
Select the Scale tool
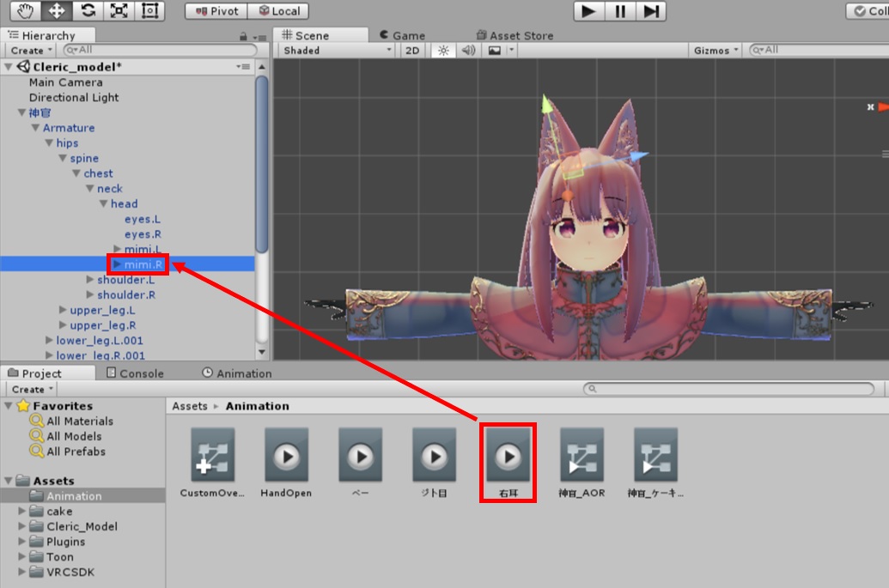pyautogui.click(x=118, y=10)
